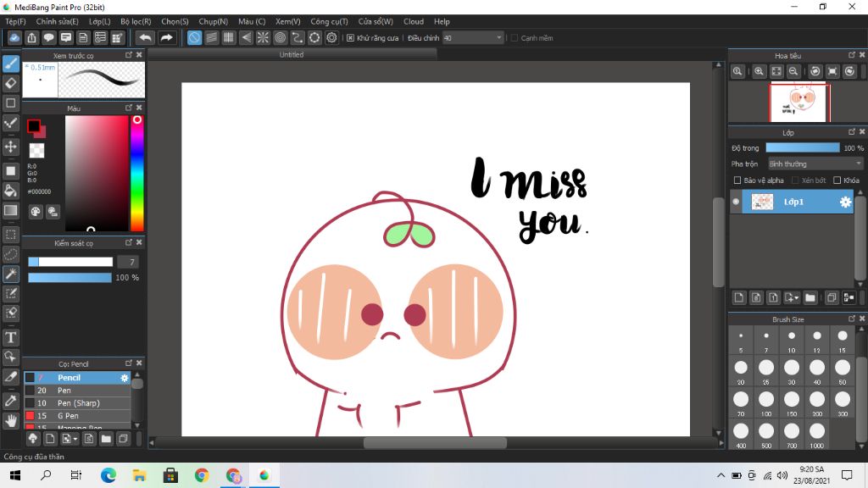Enable crisscross grid snap
The height and width of the screenshot is (488, 868).
pos(229,37)
